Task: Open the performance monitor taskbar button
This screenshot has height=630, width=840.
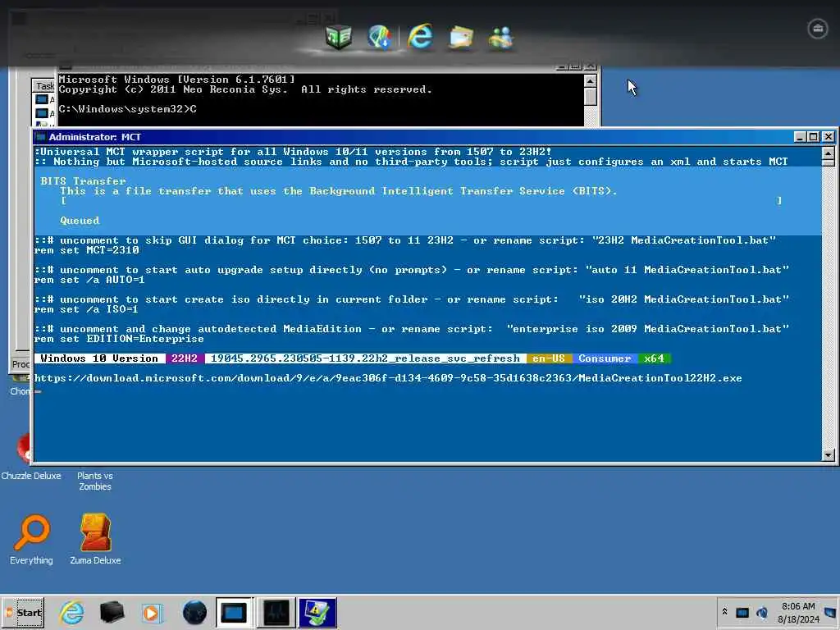Action: pos(276,612)
